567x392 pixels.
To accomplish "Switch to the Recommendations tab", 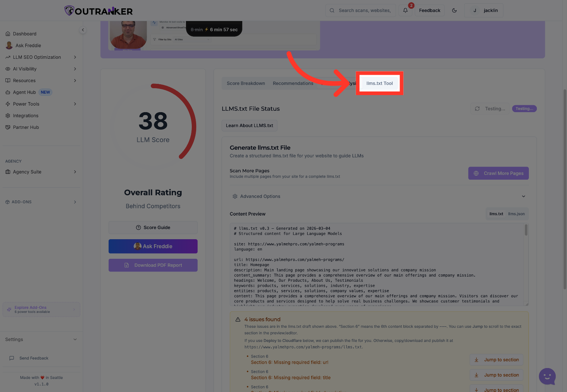I will (x=293, y=83).
